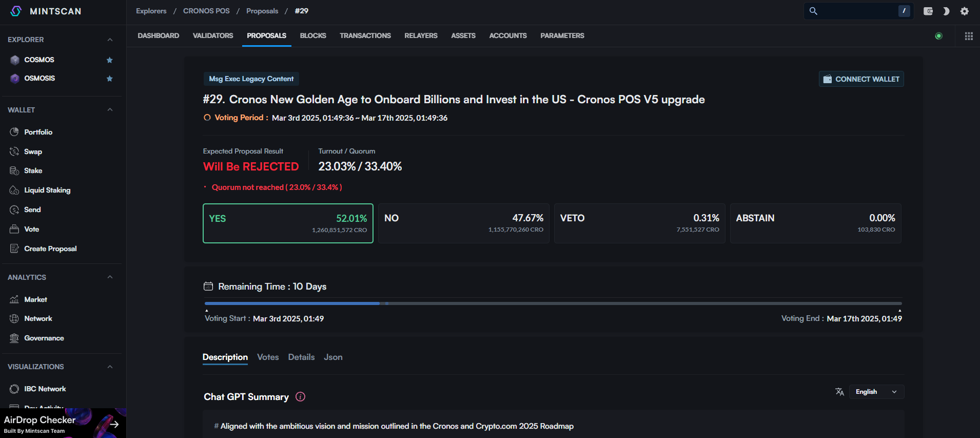This screenshot has height=438, width=980.
Task: Switch to the Details sub-tab
Action: pyautogui.click(x=301, y=357)
